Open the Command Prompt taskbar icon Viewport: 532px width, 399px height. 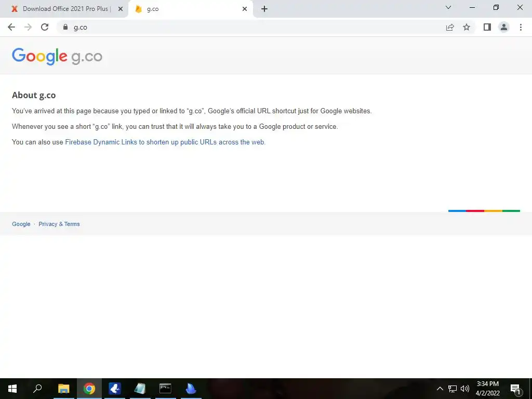pos(165,389)
